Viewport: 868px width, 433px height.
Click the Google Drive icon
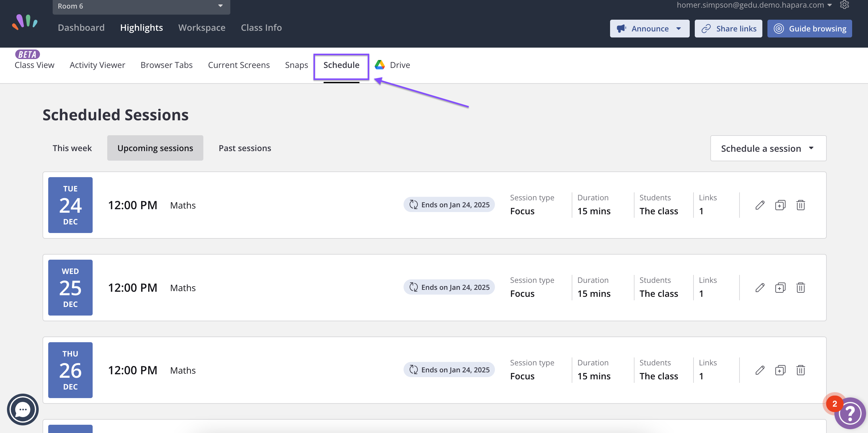(380, 65)
